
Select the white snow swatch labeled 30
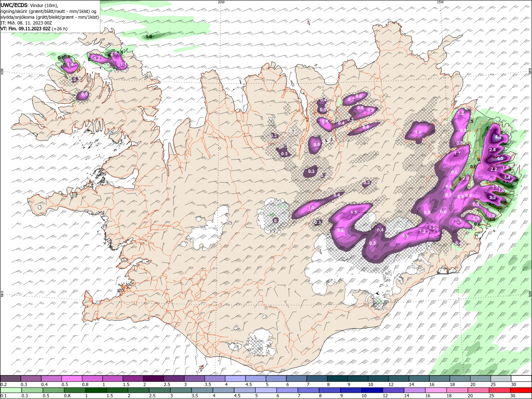[x=521, y=379]
